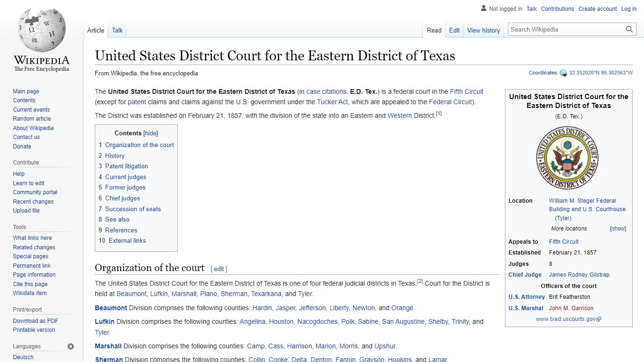Image resolution: width=644 pixels, height=362 pixels.
Task: Open the Eastern District of Texas seal image
Action: coord(567,157)
